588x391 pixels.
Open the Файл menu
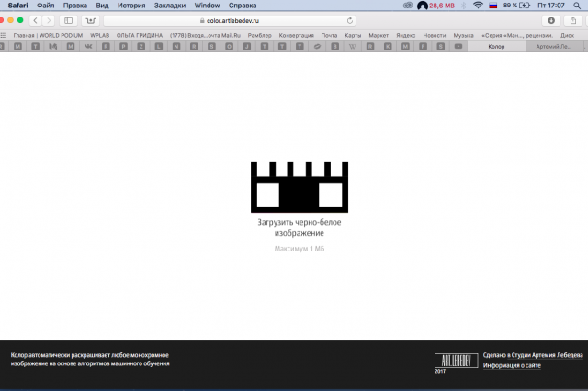[45, 6]
